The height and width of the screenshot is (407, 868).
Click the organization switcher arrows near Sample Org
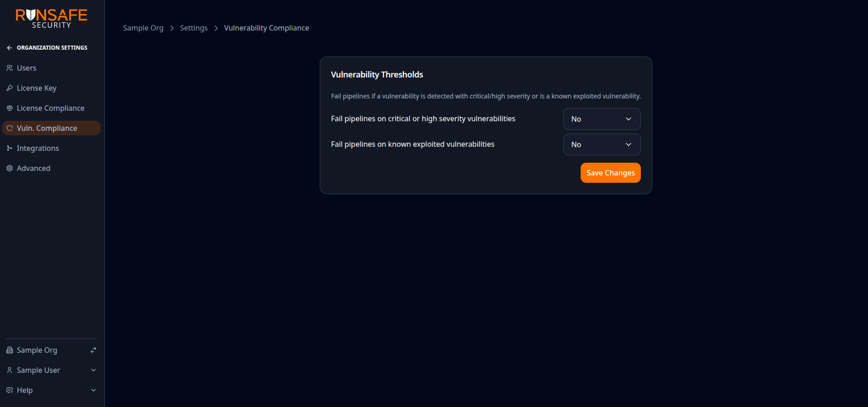tap(93, 350)
